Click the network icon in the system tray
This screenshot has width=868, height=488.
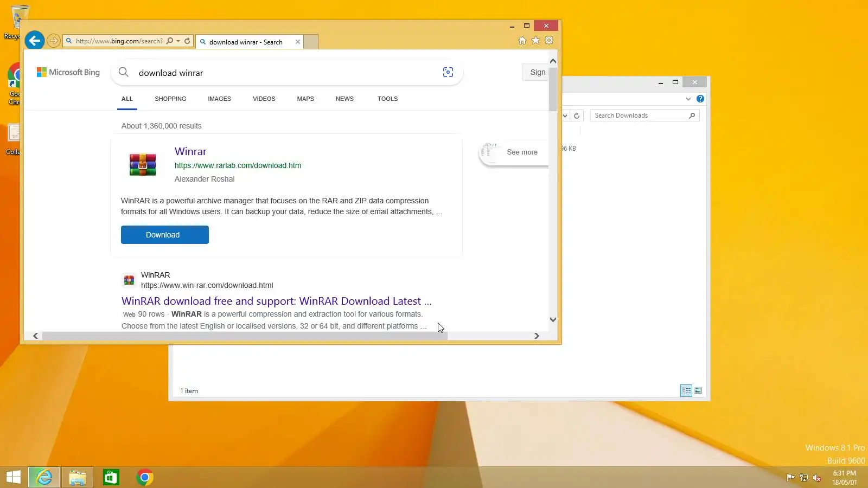pyautogui.click(x=804, y=478)
